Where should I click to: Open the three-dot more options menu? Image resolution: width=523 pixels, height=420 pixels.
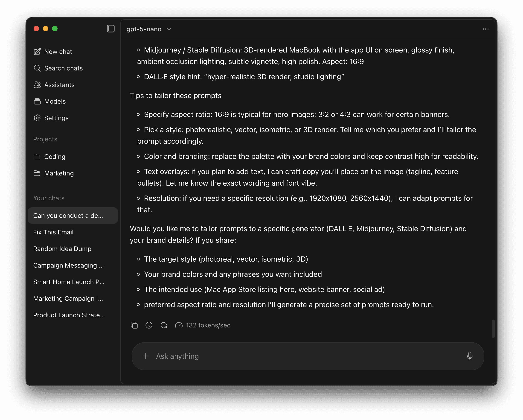[485, 29]
